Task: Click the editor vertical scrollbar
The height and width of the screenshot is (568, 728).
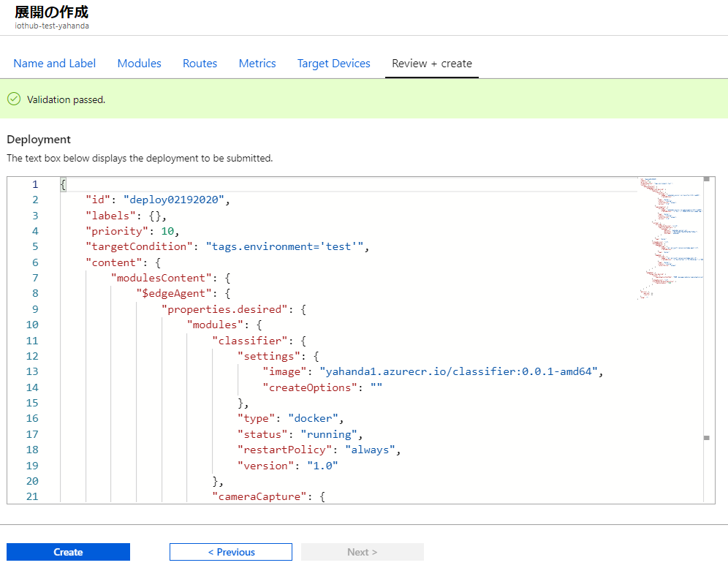Action: (707, 340)
